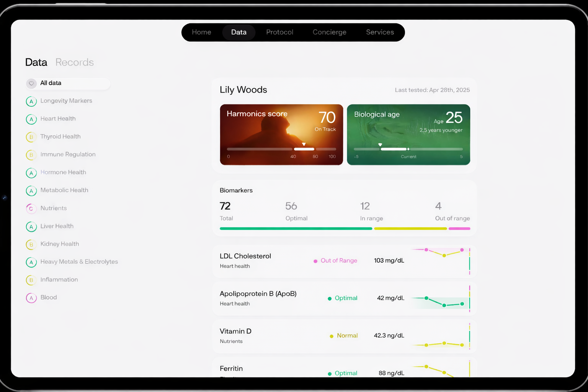The width and height of the screenshot is (588, 392).
Task: Select the Heavy Metals & Electrolytes category
Action: [x=79, y=262]
